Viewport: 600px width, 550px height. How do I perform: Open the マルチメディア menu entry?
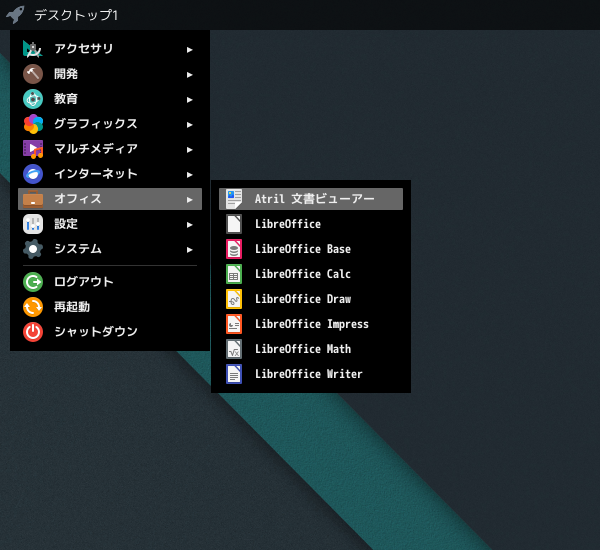click(x=110, y=149)
